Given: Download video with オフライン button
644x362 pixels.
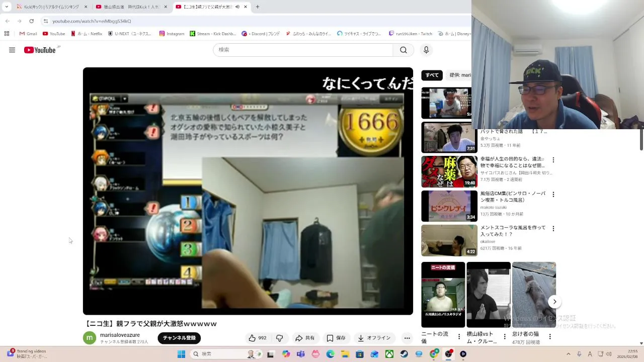Looking at the screenshot, I should 374,338.
